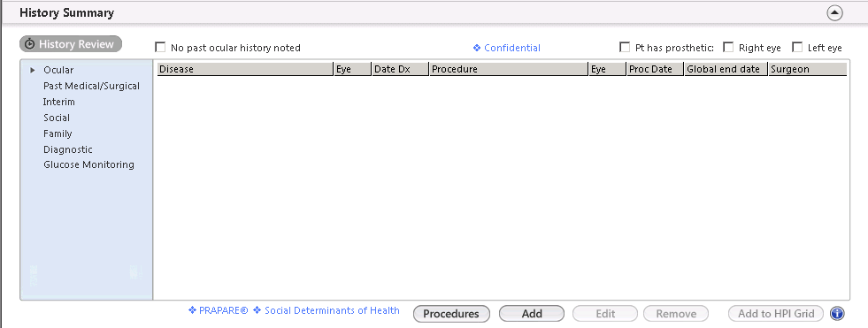Select the Diagnostic history category

coord(67,150)
